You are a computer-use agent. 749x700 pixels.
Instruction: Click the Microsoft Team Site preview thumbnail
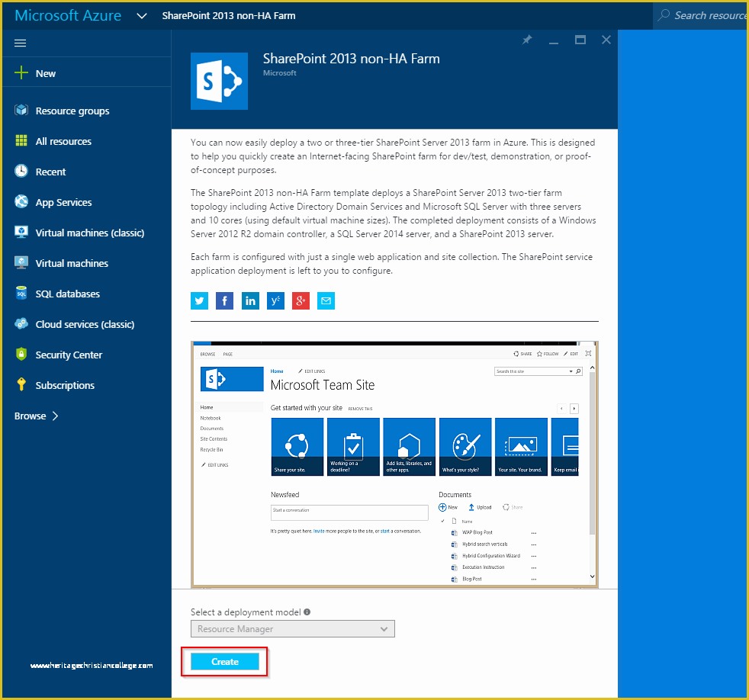click(x=394, y=464)
